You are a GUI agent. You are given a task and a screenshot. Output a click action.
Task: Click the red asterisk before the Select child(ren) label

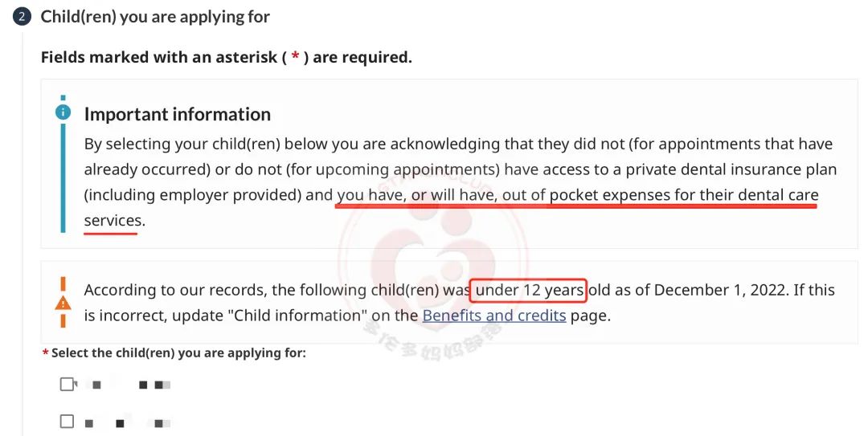click(x=45, y=353)
